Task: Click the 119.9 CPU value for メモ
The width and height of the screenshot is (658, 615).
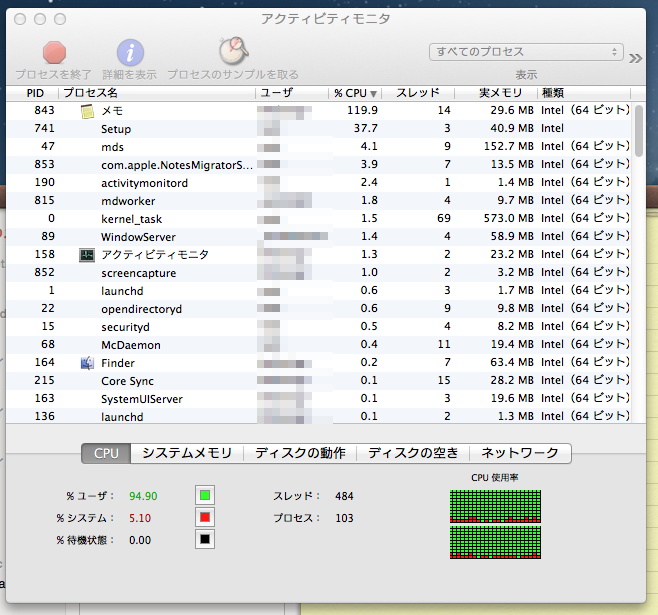Action: (362, 110)
